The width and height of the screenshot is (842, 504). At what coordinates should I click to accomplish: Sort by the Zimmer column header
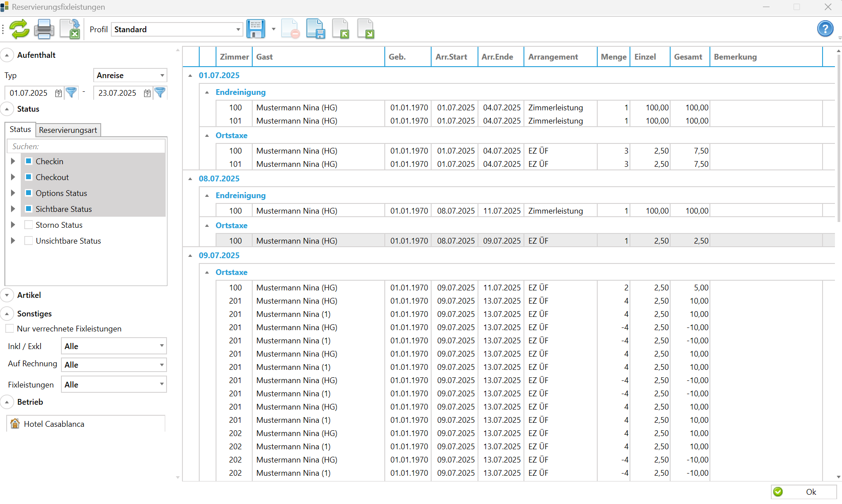pyautogui.click(x=234, y=57)
